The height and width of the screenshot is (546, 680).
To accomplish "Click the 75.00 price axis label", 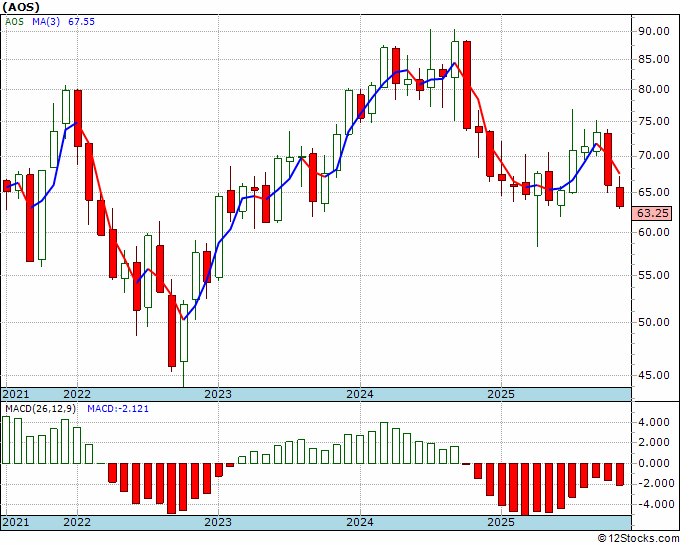I will (x=654, y=121).
